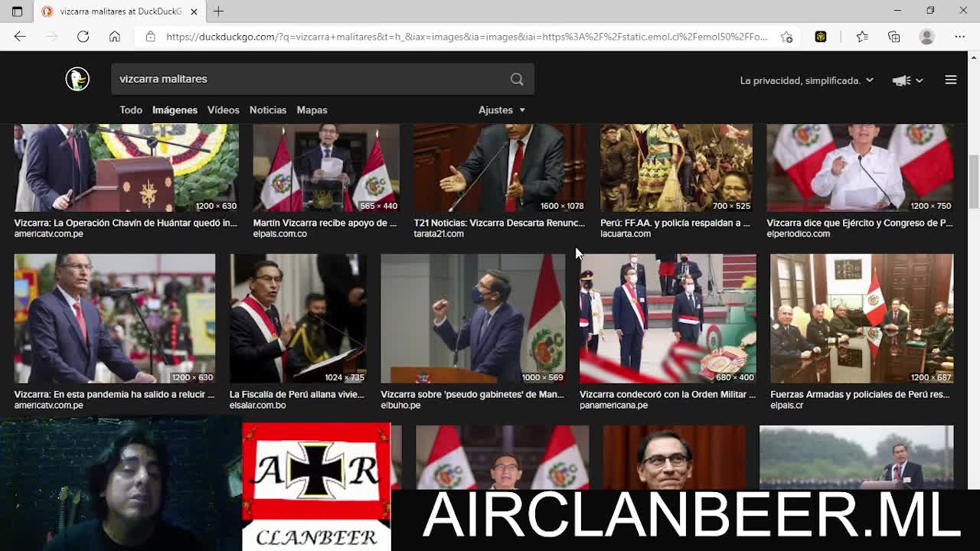The image size is (980, 551).
Task: Click the browser address bar URL
Action: [466, 37]
